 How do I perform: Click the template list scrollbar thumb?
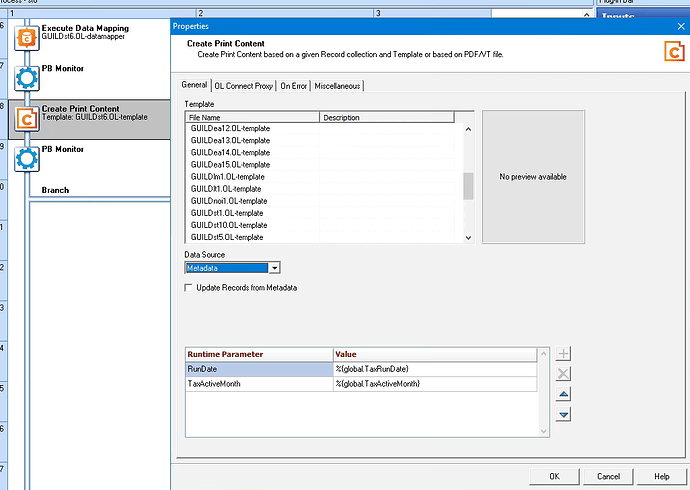pos(468,186)
